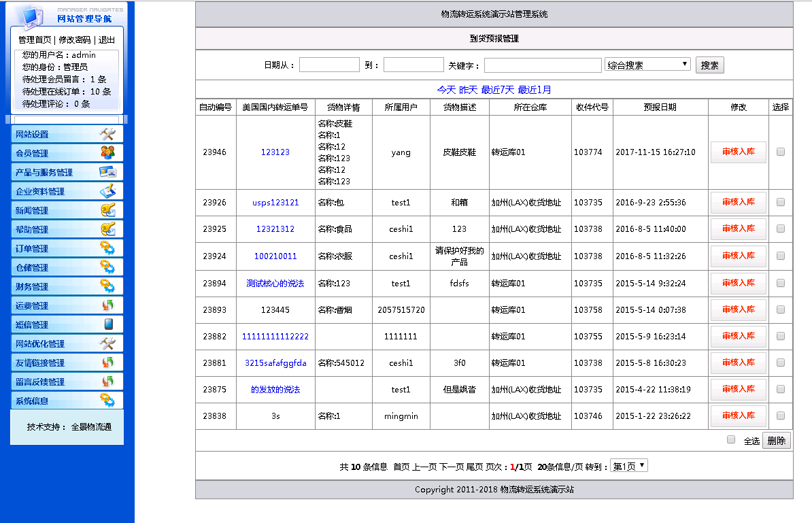
Task: Open the 第1页 page jump dropdown
Action: click(x=628, y=465)
